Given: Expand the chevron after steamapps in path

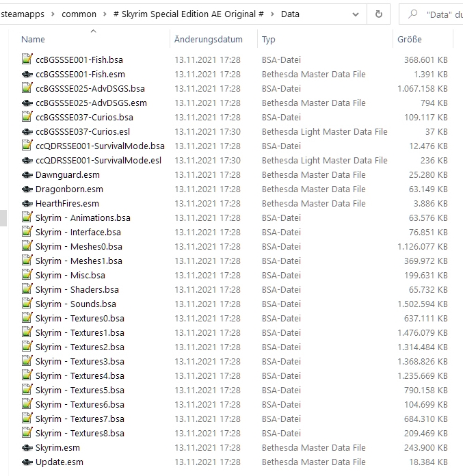Looking at the screenshot, I should click(53, 14).
